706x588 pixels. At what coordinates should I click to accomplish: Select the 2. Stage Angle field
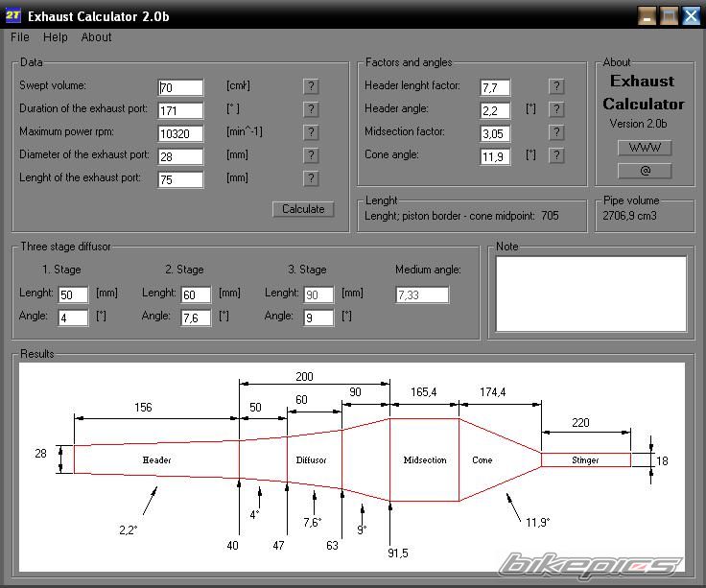click(196, 318)
